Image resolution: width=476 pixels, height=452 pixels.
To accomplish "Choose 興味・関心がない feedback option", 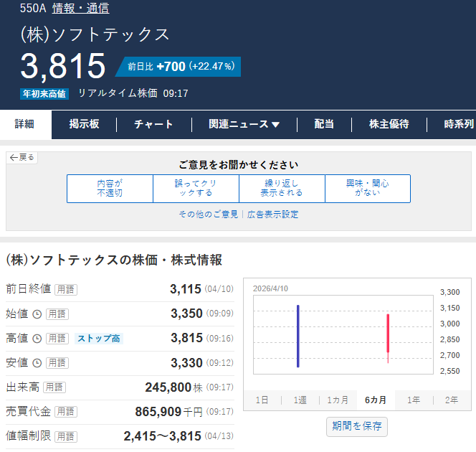I will pos(368,188).
